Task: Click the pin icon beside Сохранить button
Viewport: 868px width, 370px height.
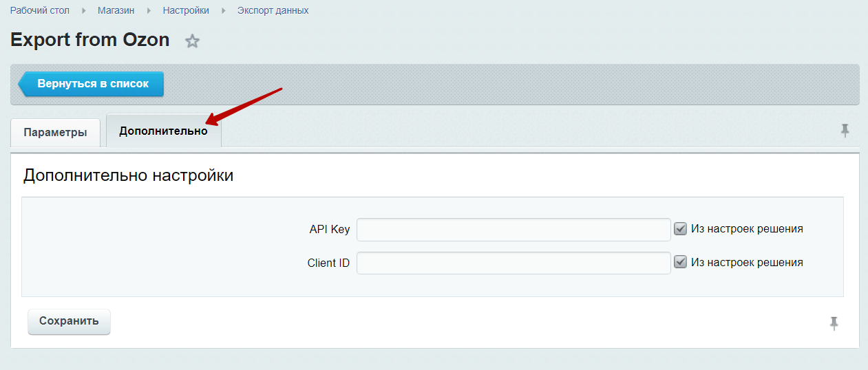Action: coord(834,323)
